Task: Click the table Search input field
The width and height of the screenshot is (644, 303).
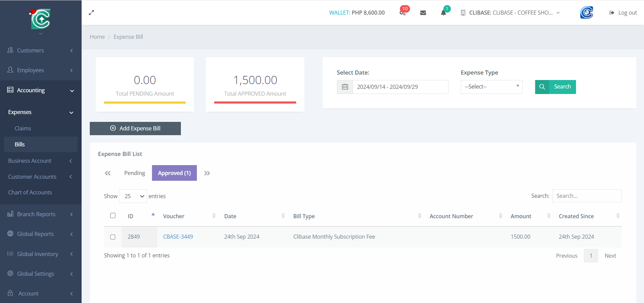Action: (x=587, y=196)
